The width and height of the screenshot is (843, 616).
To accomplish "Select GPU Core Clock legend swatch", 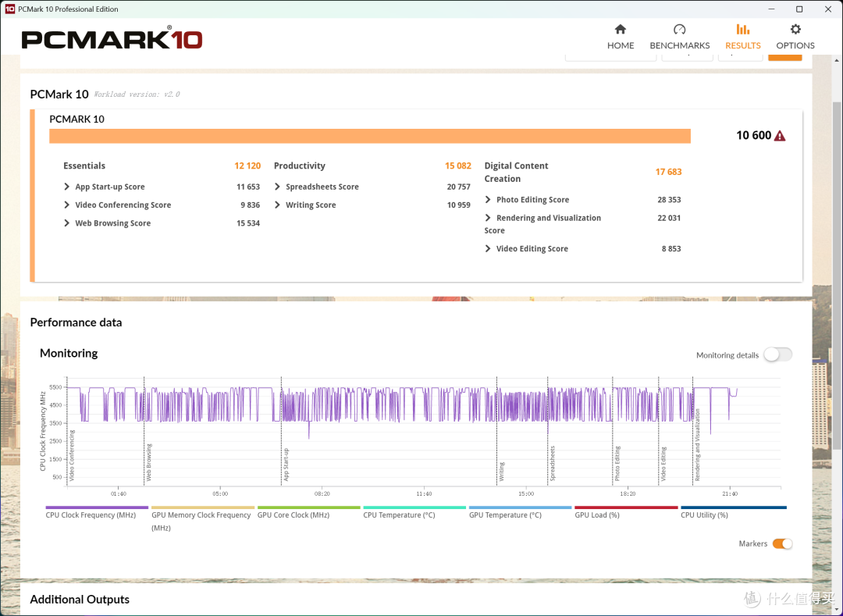I will point(308,507).
